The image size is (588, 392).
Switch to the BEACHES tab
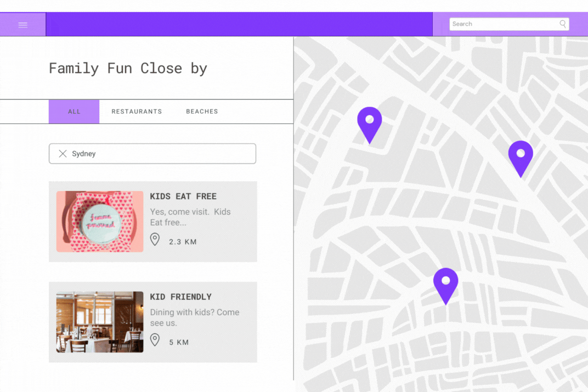202,111
